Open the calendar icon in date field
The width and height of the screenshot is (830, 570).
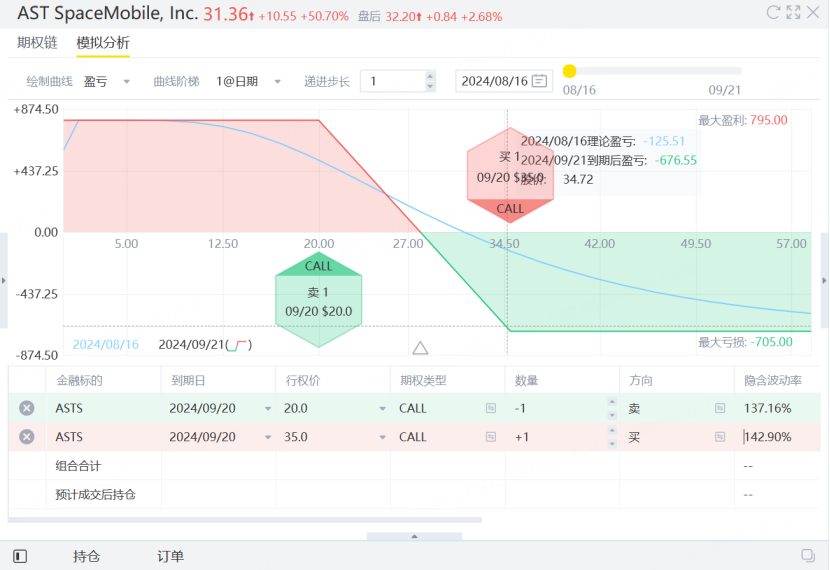[540, 81]
